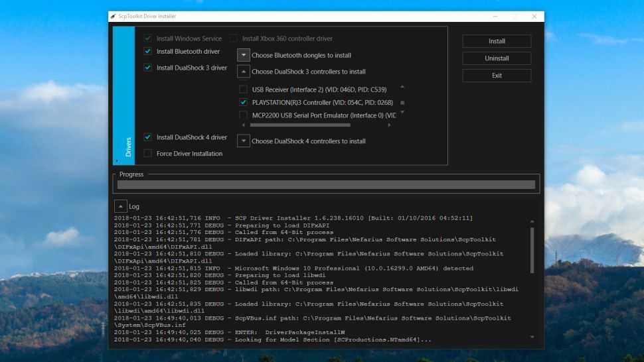Screen dimensions: 644x362
Task: Click the device list scroll-up arrow
Action: pos(402,88)
